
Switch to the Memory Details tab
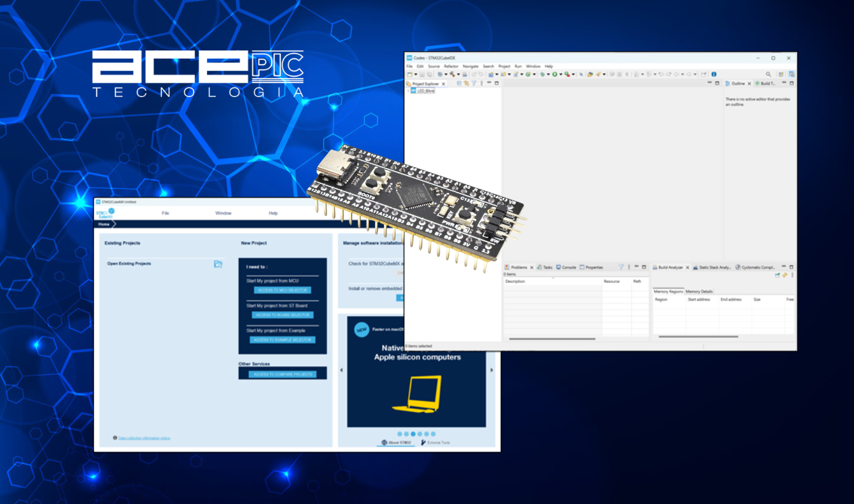coord(699,291)
